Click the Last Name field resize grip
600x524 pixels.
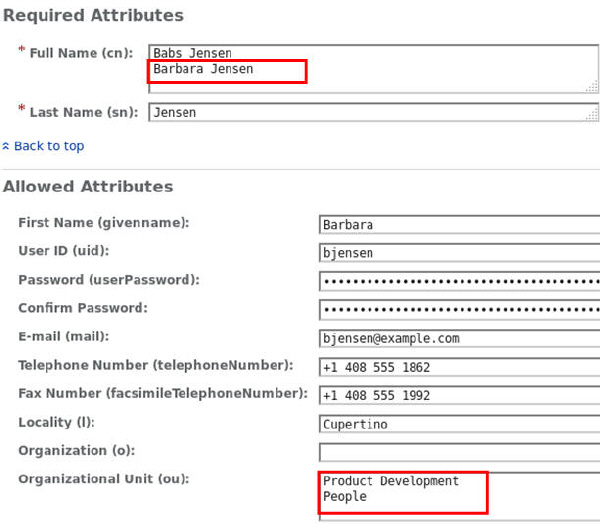pos(592,116)
